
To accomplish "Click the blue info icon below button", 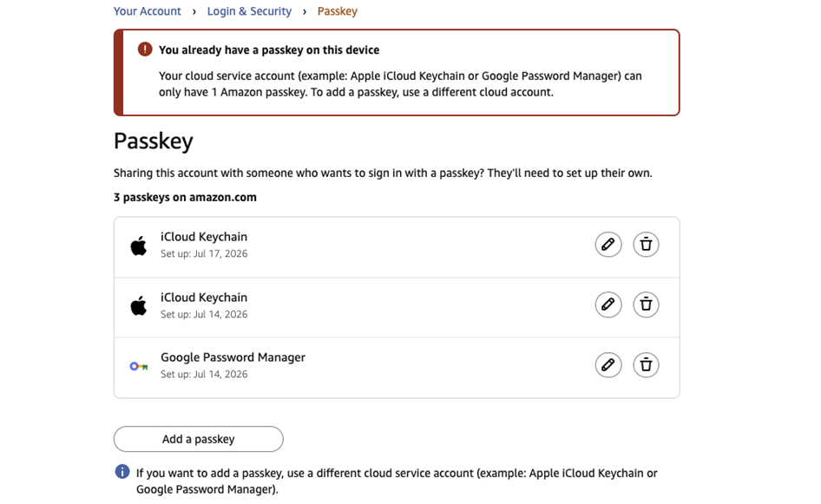I will (x=122, y=472).
